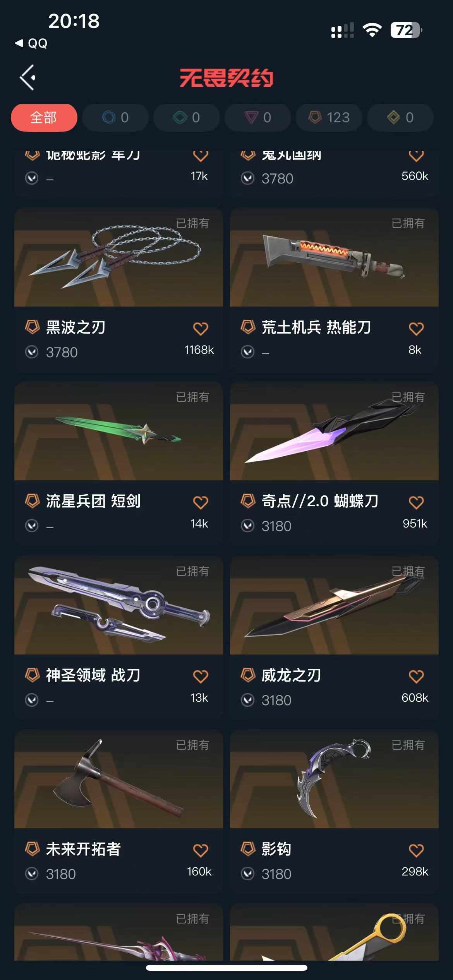Image resolution: width=453 pixels, height=980 pixels.
Task: Open the 影钩 karambit image
Action: tap(334, 779)
